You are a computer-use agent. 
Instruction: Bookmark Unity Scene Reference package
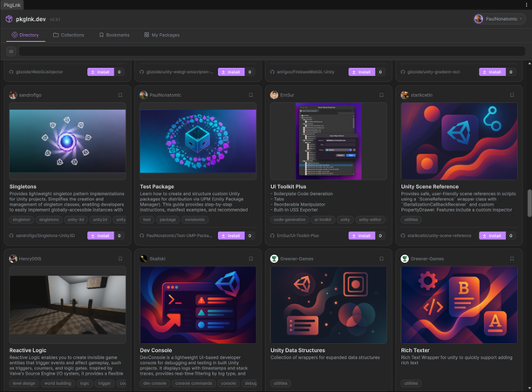(512, 95)
